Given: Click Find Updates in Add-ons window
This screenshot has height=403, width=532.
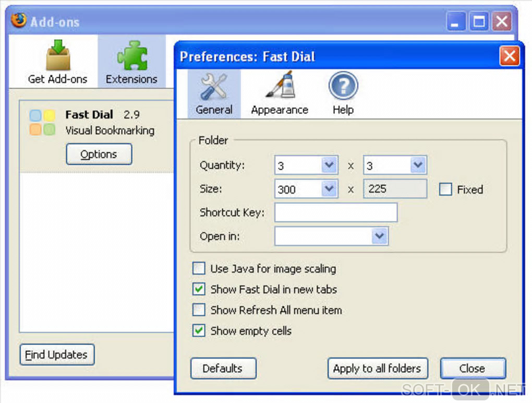Looking at the screenshot, I should [57, 355].
